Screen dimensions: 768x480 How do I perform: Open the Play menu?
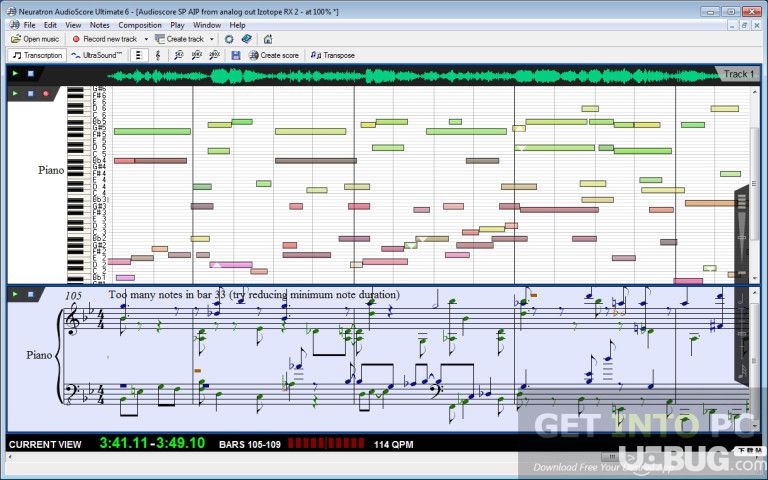pyautogui.click(x=177, y=25)
